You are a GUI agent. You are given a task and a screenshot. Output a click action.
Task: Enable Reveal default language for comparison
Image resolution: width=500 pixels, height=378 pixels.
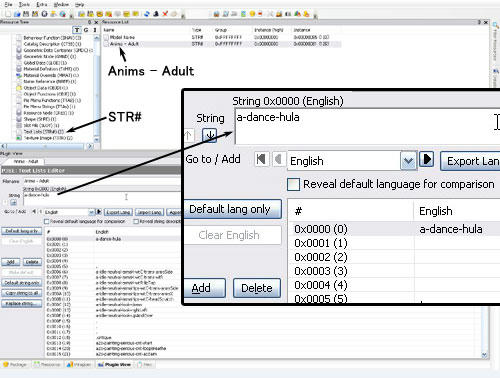click(x=293, y=184)
